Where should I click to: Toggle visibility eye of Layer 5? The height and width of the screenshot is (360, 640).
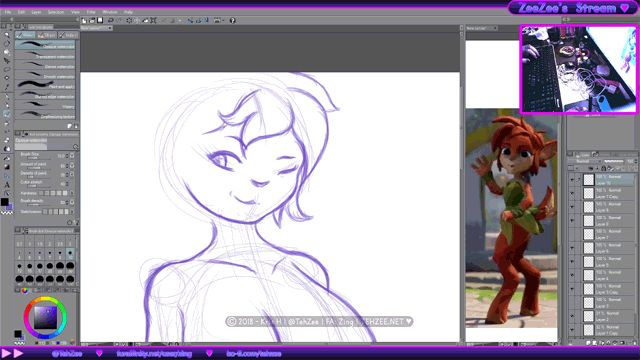pyautogui.click(x=572, y=262)
